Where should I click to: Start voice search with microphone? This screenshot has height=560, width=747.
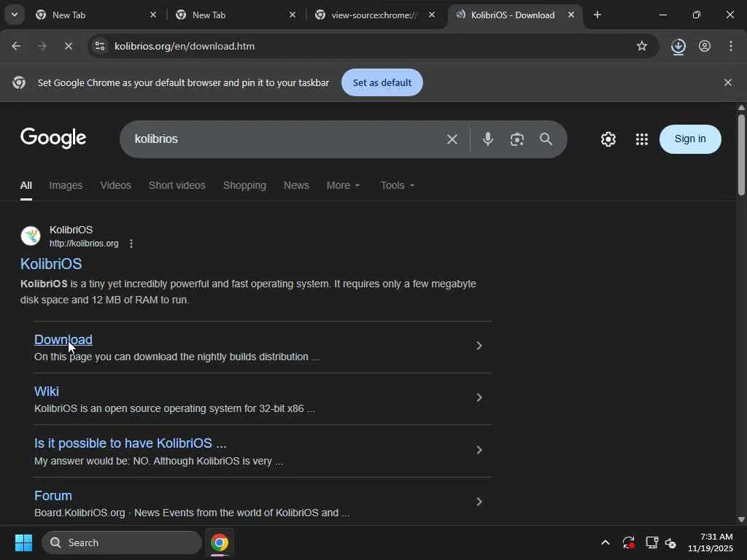[x=488, y=139]
